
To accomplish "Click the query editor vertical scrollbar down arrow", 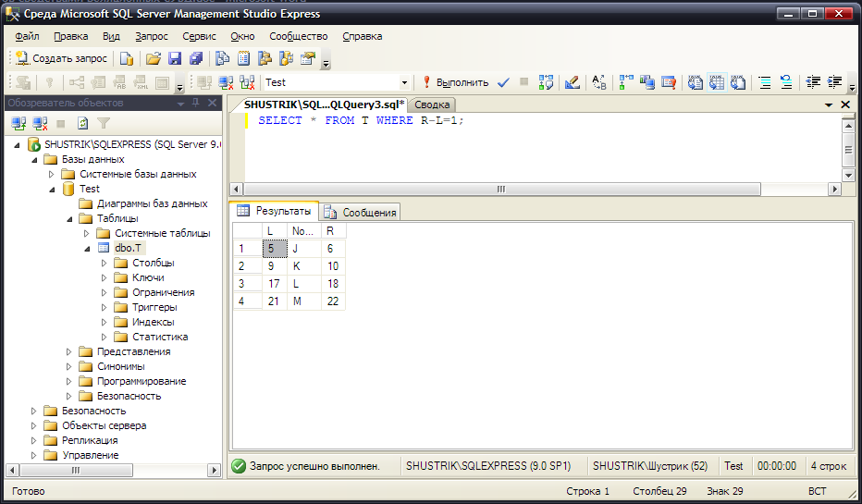I will [x=848, y=176].
